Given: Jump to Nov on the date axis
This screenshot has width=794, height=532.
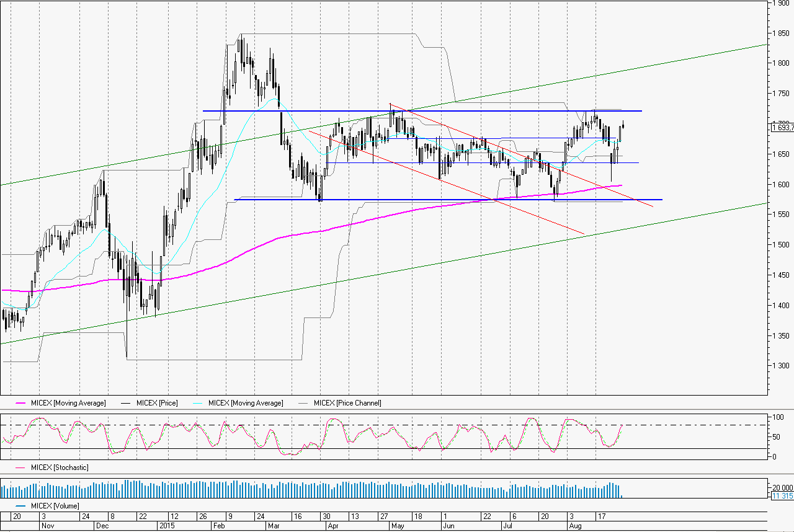Looking at the screenshot, I should pos(47,525).
